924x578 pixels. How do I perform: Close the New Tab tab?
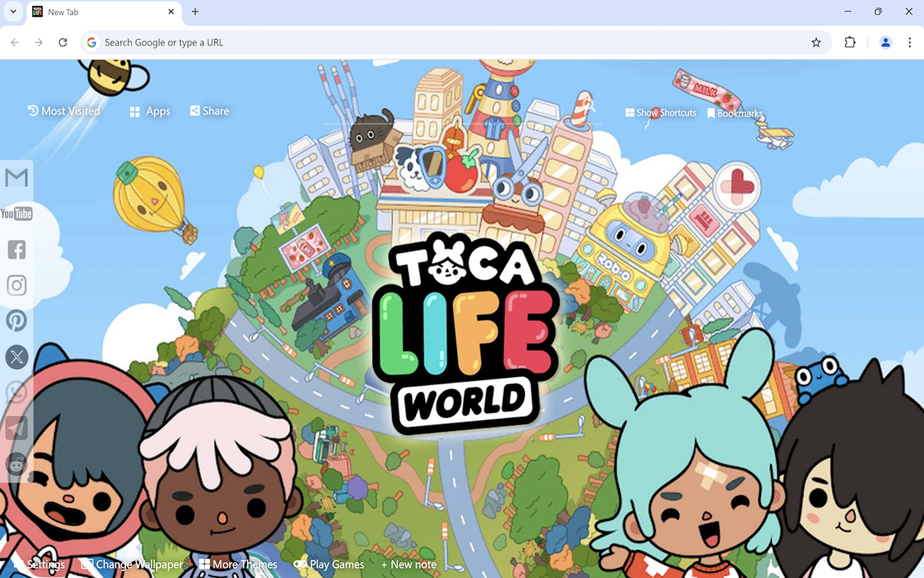pyautogui.click(x=171, y=12)
